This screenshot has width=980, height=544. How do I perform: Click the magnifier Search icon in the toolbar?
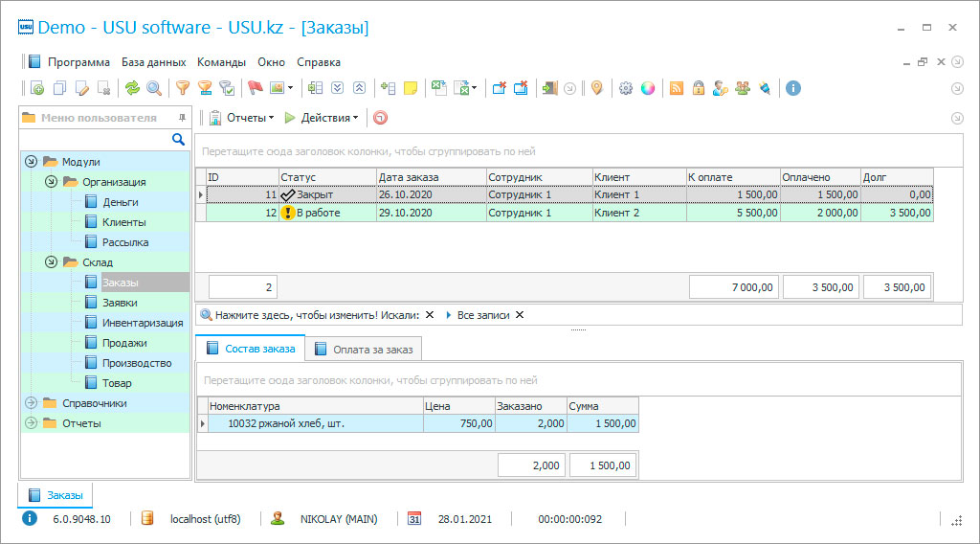click(154, 88)
